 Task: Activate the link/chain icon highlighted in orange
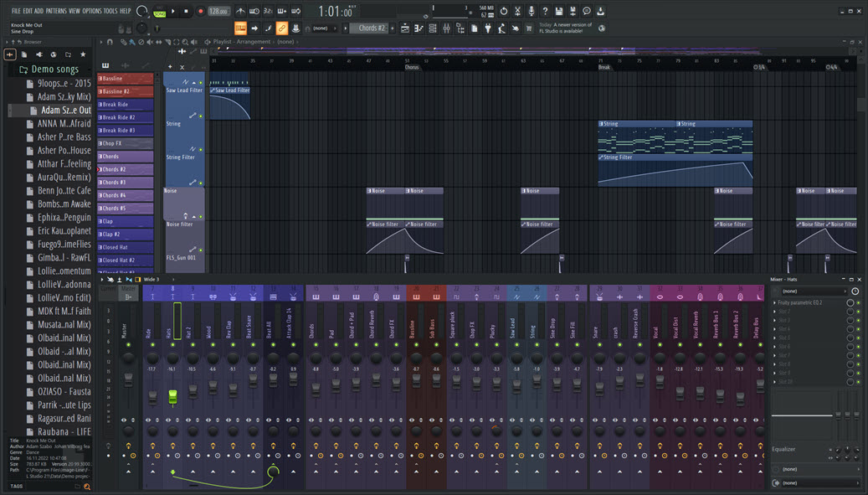point(282,28)
